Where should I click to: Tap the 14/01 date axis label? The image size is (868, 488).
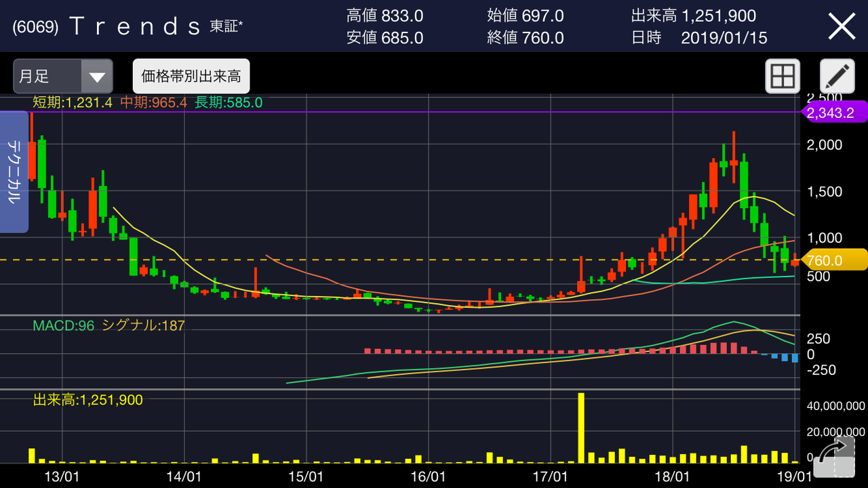pyautogui.click(x=184, y=476)
